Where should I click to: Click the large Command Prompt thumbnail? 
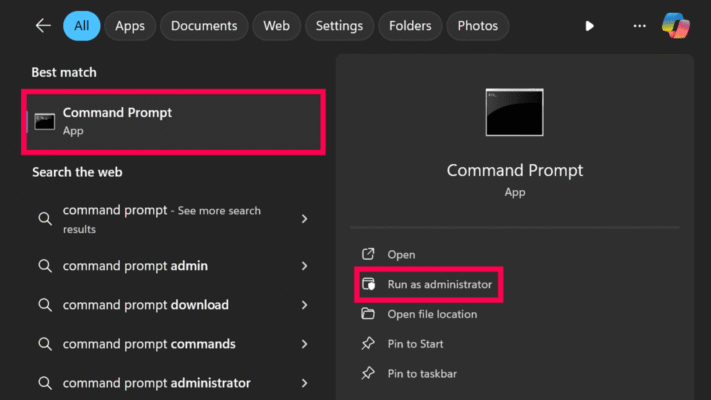[515, 112]
